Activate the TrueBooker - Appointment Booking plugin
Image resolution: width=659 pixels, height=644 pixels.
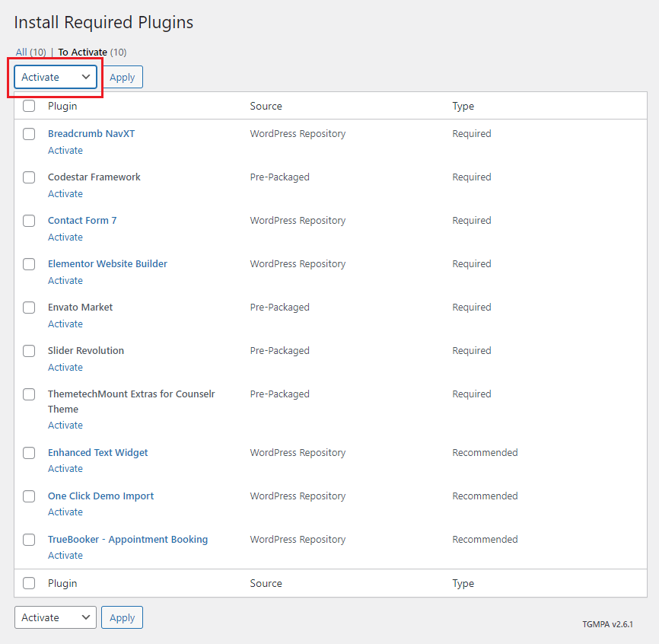(x=65, y=555)
